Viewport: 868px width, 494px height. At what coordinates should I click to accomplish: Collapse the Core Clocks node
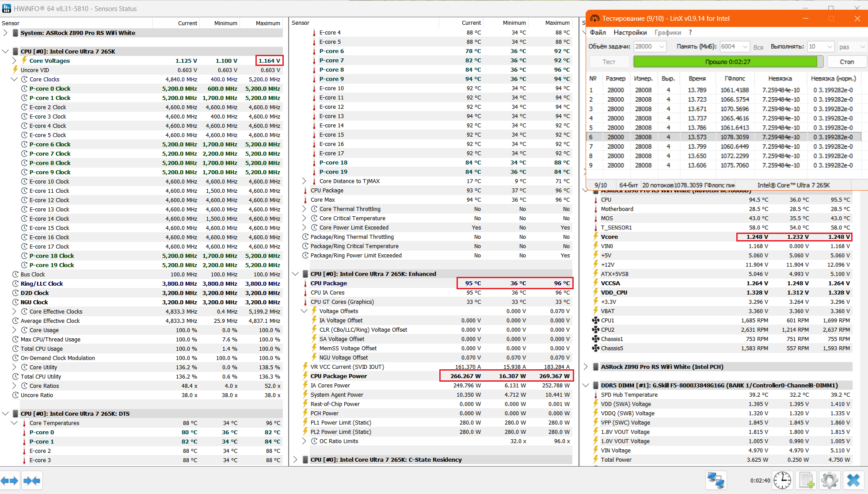15,79
